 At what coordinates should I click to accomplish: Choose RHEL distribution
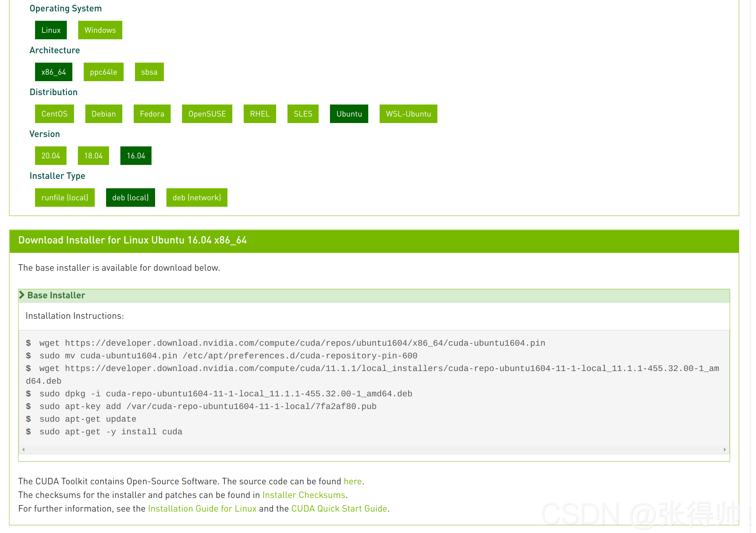260,114
